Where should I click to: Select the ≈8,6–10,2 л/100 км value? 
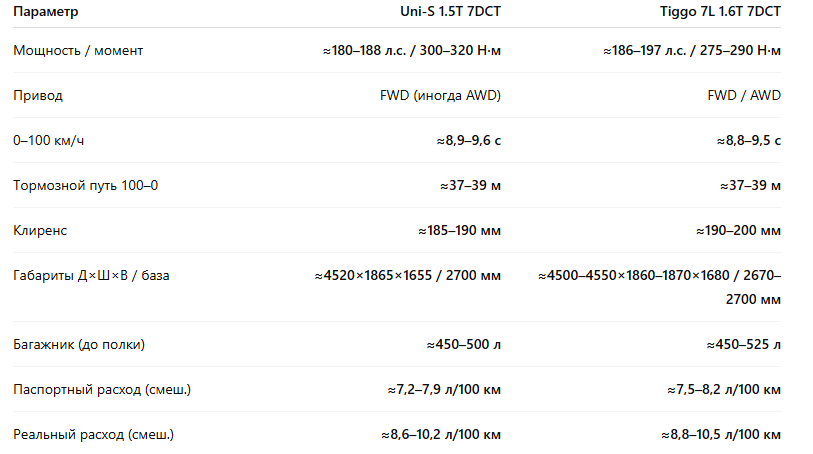441,435
